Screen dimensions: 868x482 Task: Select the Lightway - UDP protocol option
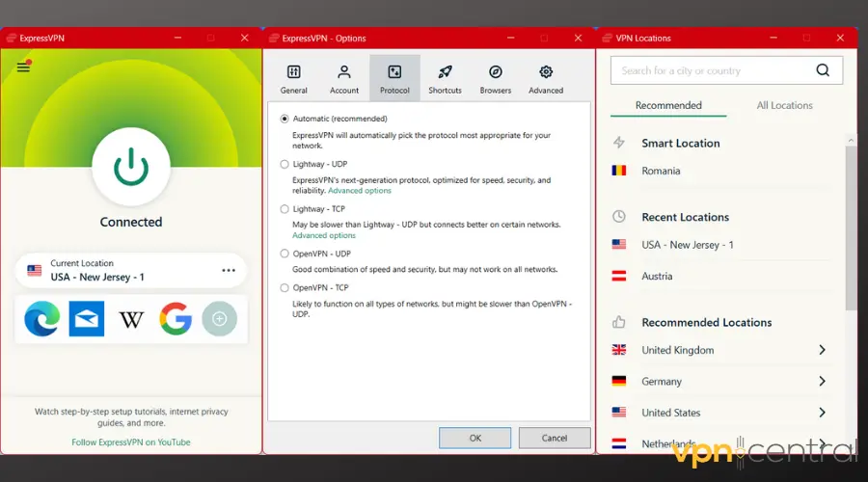click(285, 164)
